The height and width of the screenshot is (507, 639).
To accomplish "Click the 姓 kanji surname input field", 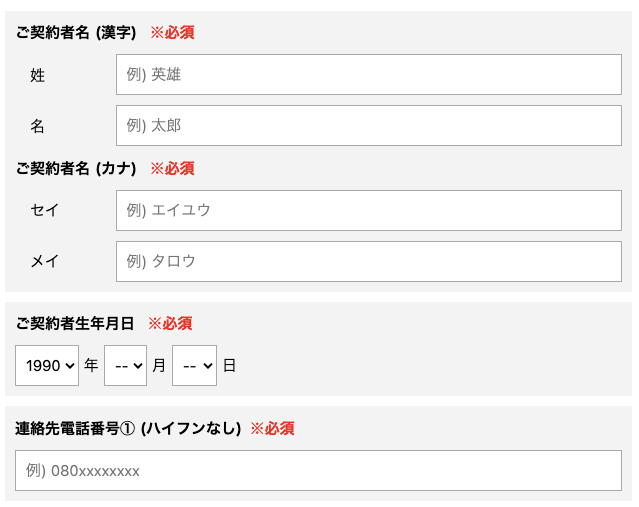I will click(x=368, y=75).
